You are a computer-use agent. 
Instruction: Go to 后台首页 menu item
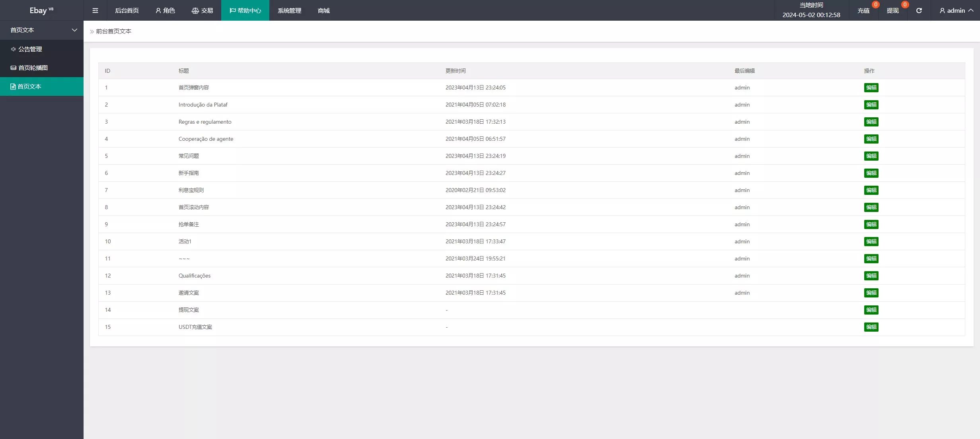[x=127, y=10]
